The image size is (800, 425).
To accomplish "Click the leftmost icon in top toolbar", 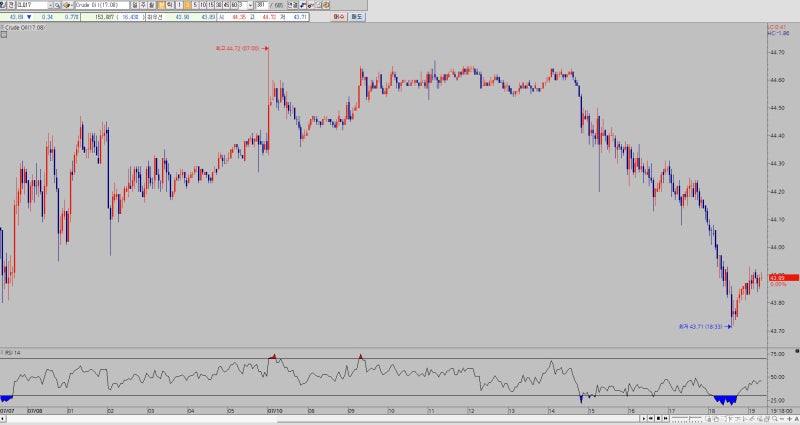I will point(2,5).
